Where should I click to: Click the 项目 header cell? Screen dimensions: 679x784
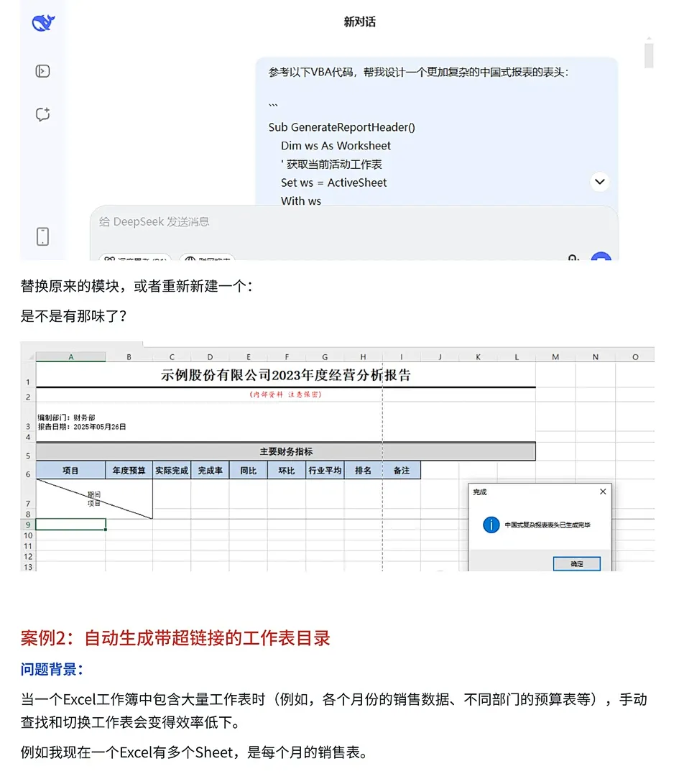point(70,471)
